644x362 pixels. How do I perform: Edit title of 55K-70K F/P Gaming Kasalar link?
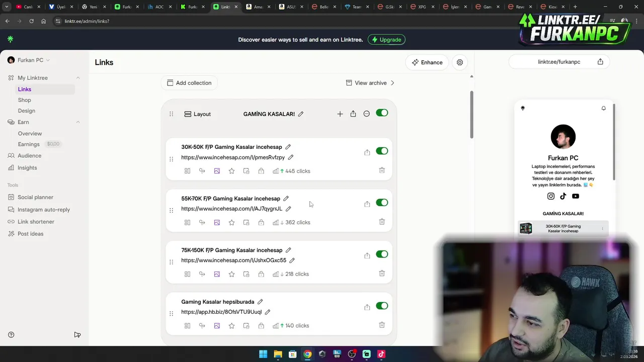pos(286,199)
